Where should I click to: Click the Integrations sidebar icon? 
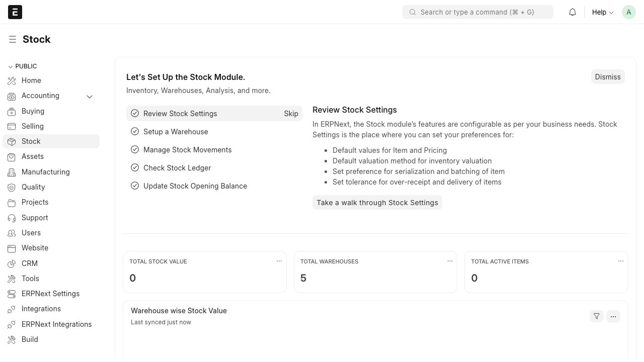[x=12, y=309]
